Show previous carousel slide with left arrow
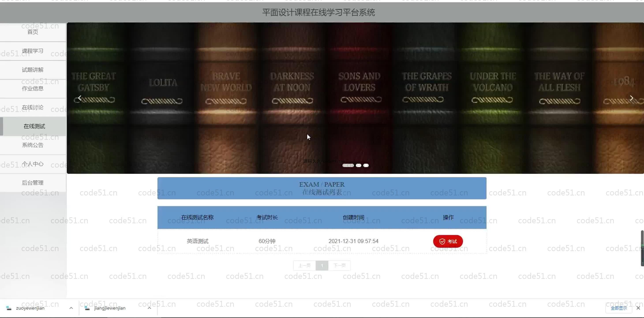The width and height of the screenshot is (644, 318). click(x=79, y=98)
